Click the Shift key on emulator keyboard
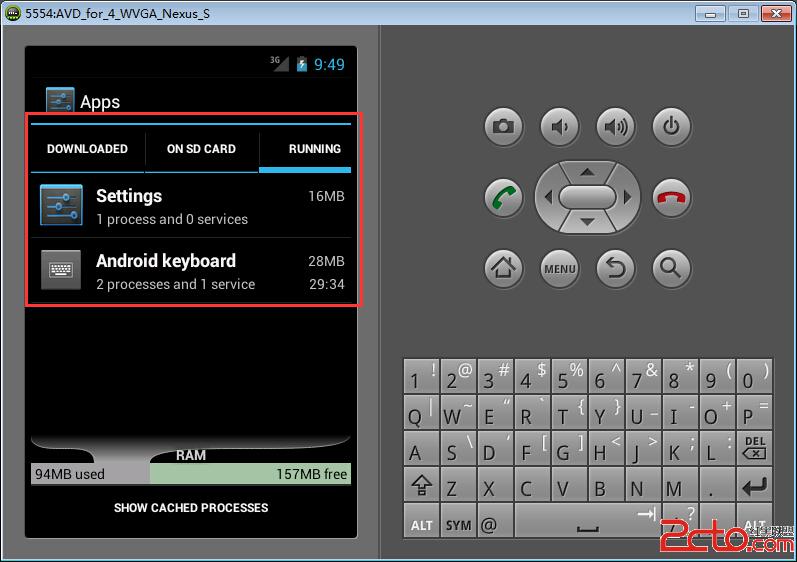This screenshot has height=562, width=797. 421,485
